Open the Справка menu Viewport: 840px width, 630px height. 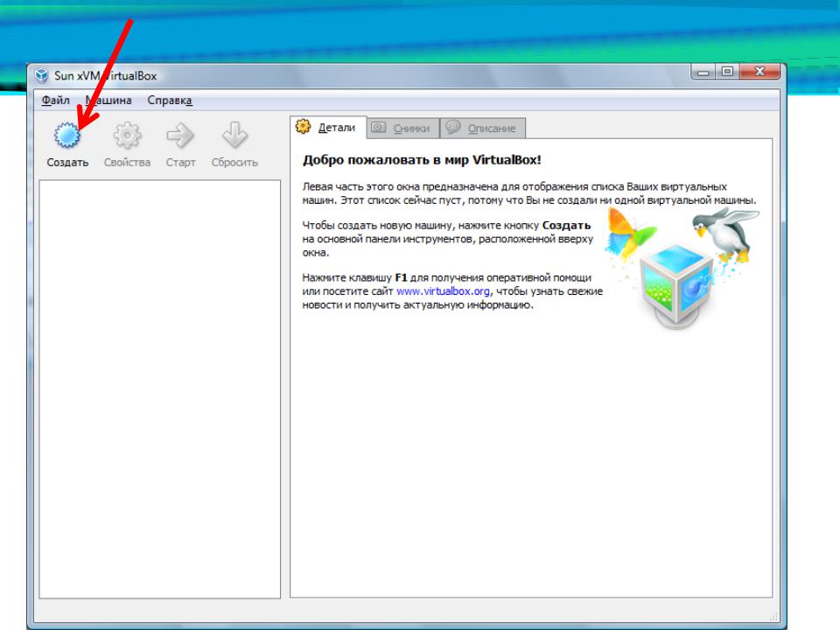point(169,100)
